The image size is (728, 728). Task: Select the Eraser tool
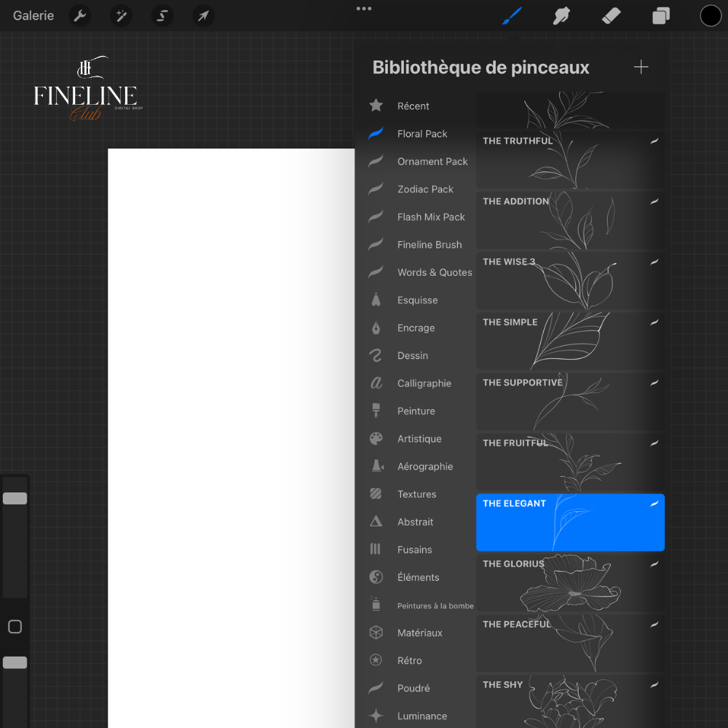pyautogui.click(x=612, y=15)
